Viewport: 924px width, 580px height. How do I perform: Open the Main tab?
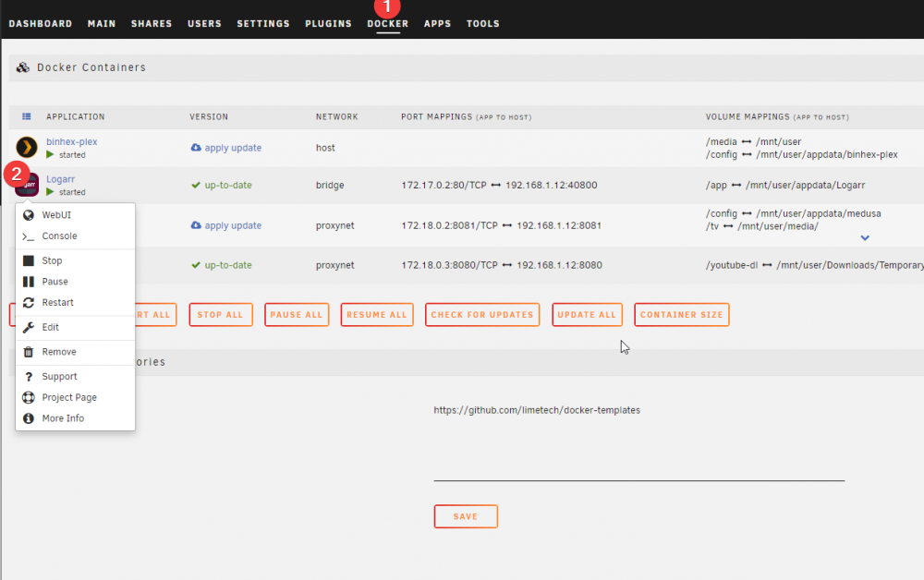point(102,24)
